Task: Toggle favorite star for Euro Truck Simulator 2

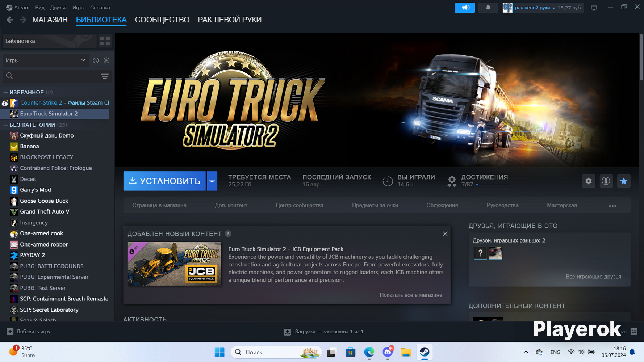Action: [x=623, y=181]
